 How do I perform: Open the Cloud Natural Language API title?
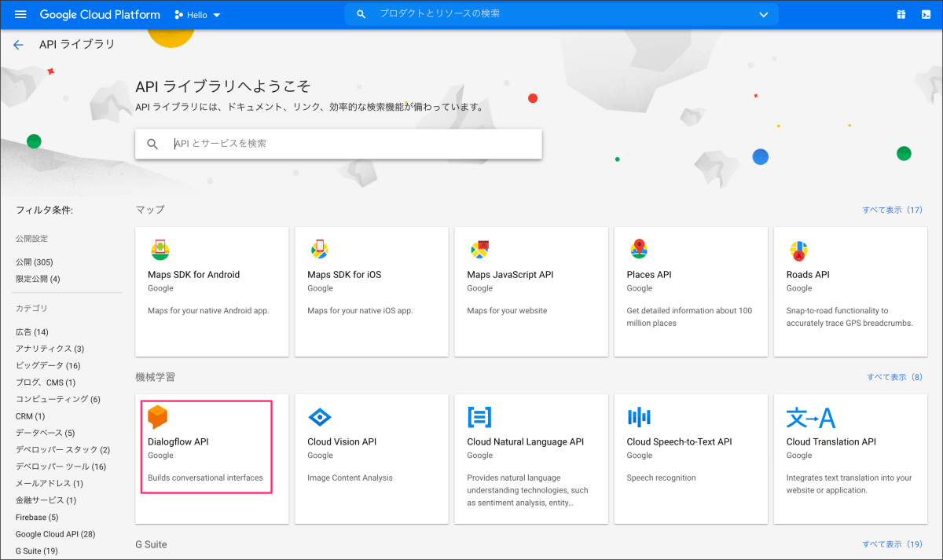point(526,442)
